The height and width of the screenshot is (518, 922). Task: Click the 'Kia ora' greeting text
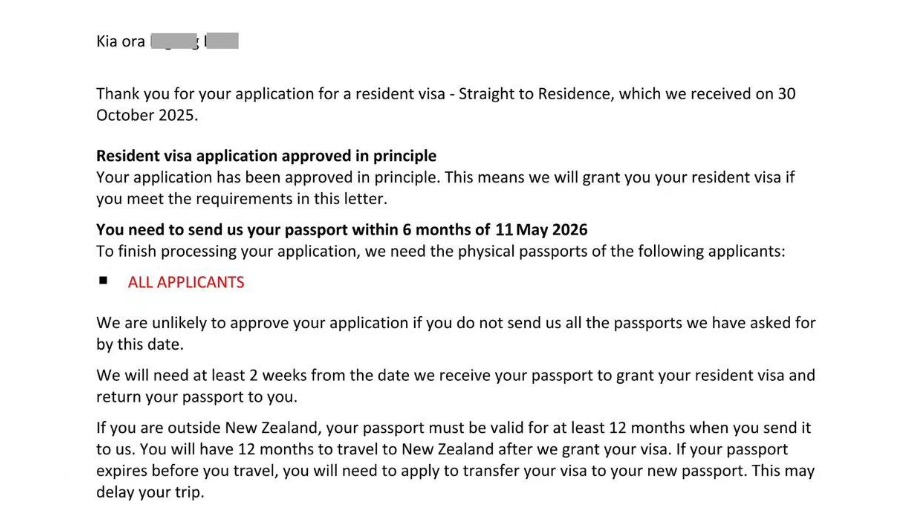point(121,41)
